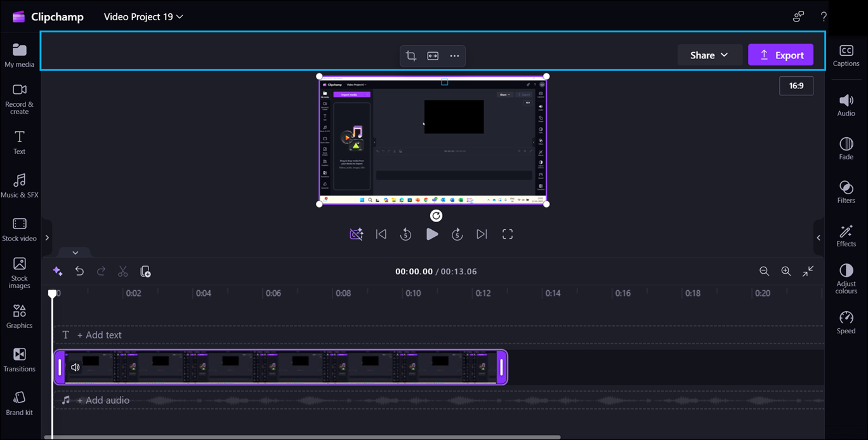
Task: Enter fullscreen preview
Action: 508,234
